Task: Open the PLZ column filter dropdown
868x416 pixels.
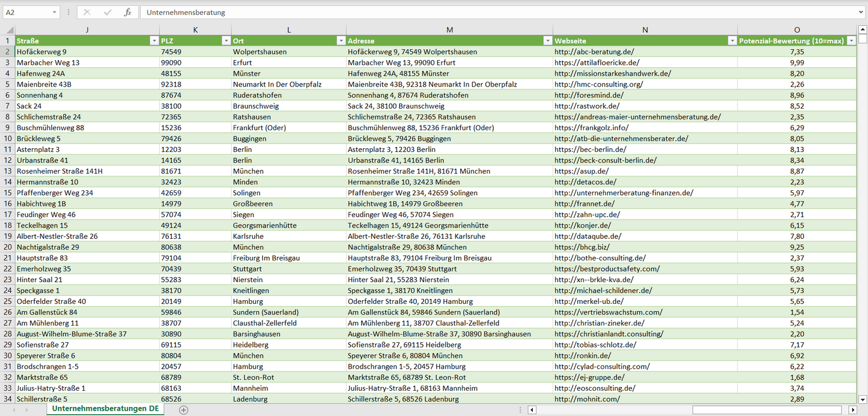Action: tap(226, 41)
